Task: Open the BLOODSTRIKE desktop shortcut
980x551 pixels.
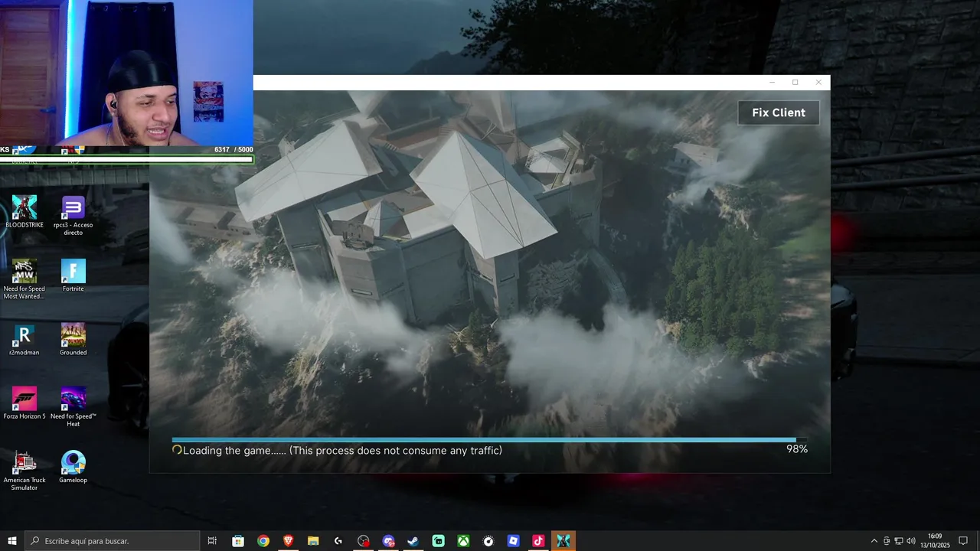Action: (24, 212)
